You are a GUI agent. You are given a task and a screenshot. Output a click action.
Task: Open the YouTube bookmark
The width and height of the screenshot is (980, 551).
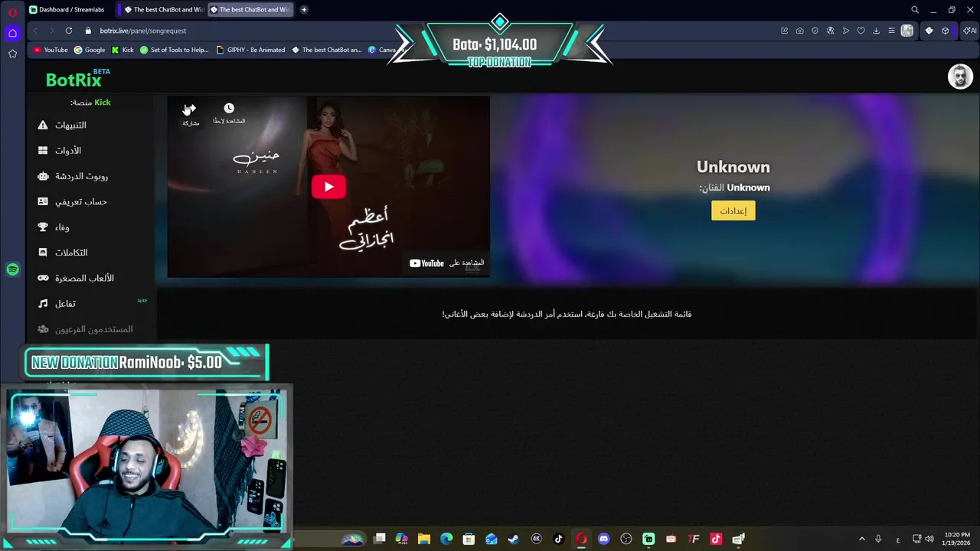[51, 50]
